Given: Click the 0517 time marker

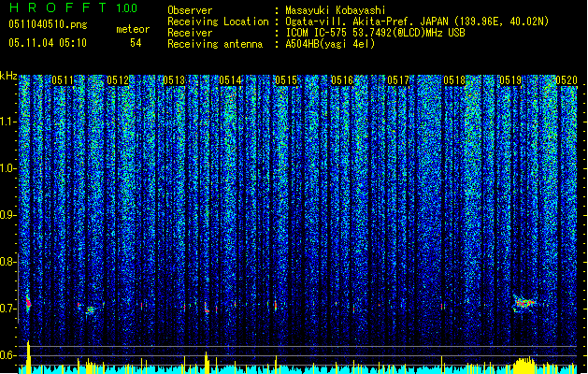Looking at the screenshot, I should coord(398,80).
